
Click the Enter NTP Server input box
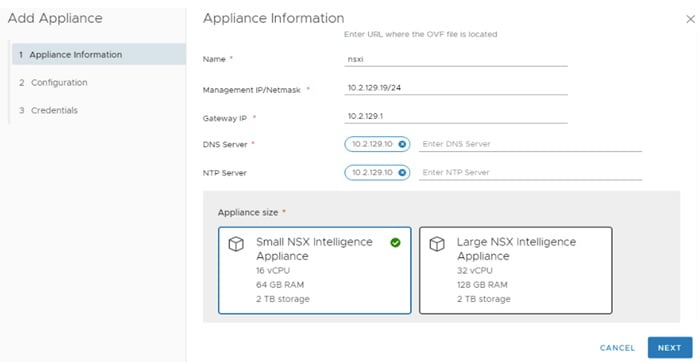[x=530, y=173]
